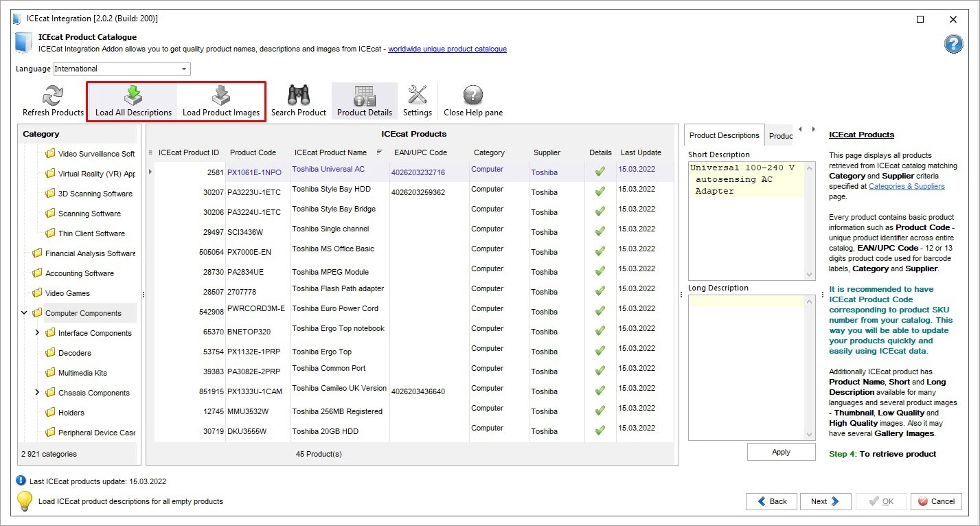The image size is (980, 526).
Task: Open the Language dropdown
Action: (x=184, y=69)
